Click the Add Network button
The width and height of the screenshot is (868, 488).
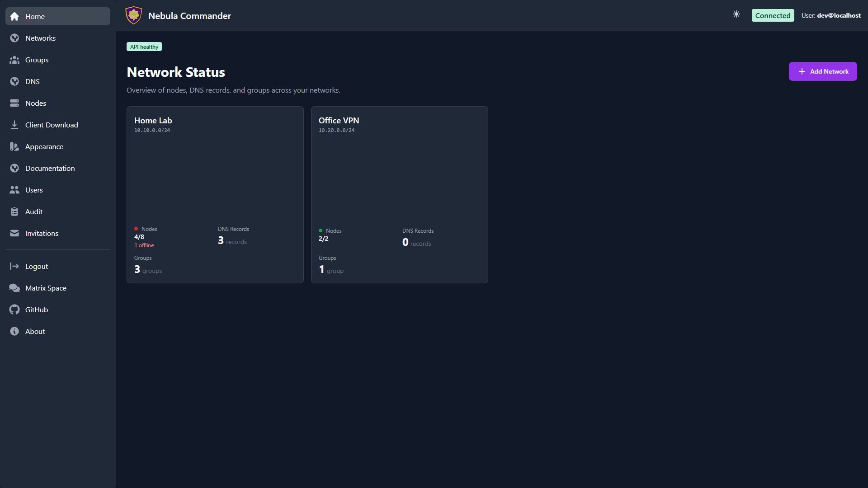click(823, 71)
